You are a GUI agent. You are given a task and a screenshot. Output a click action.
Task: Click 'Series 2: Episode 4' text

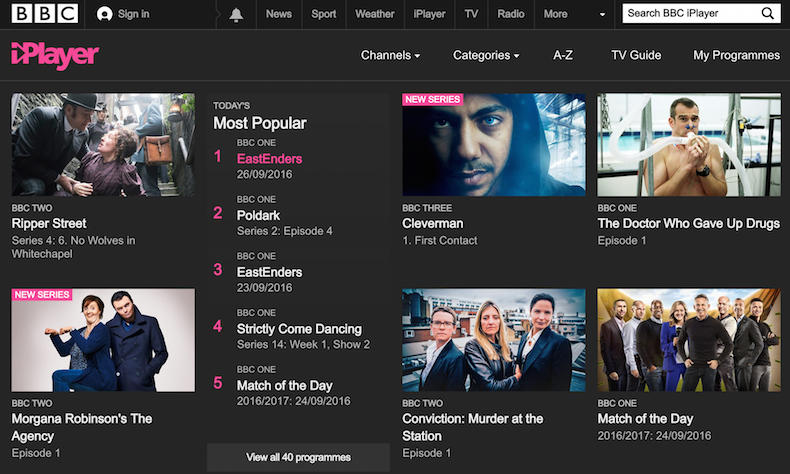285,231
